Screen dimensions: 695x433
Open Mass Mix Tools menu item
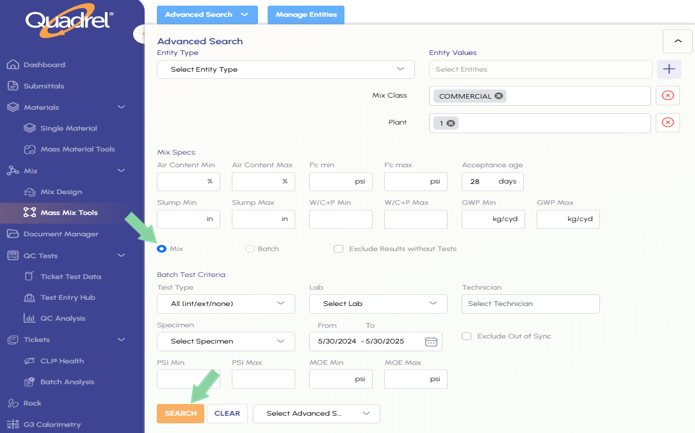pyautogui.click(x=69, y=213)
